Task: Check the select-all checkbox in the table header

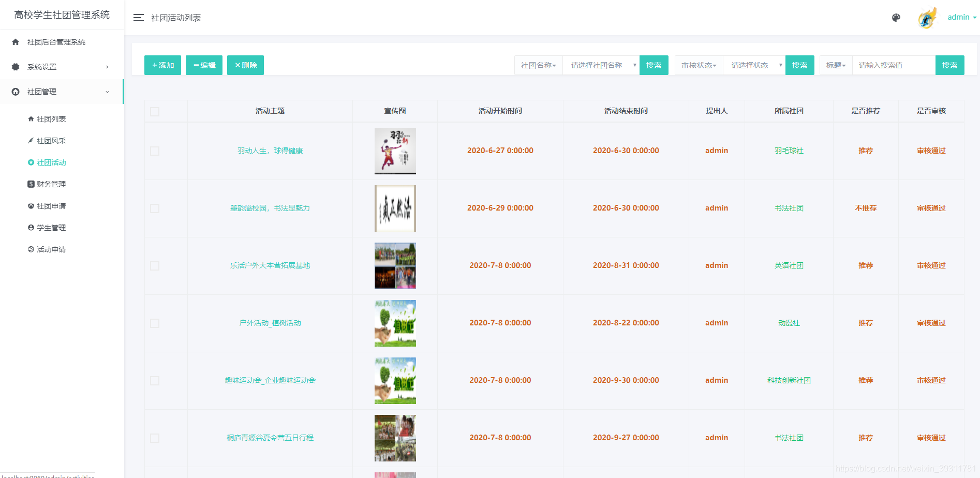Action: (155, 112)
